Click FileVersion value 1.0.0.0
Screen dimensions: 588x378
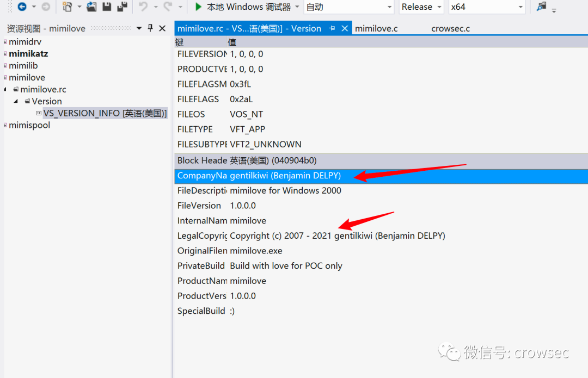243,206
